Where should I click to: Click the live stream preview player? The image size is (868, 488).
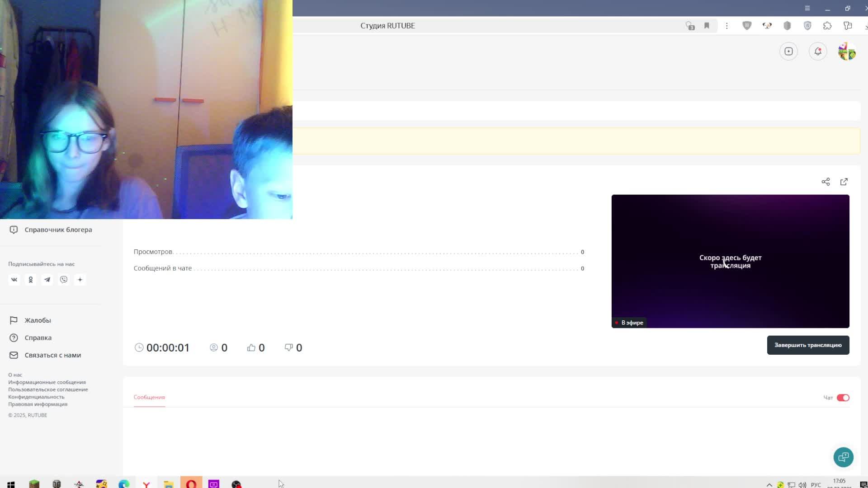730,261
